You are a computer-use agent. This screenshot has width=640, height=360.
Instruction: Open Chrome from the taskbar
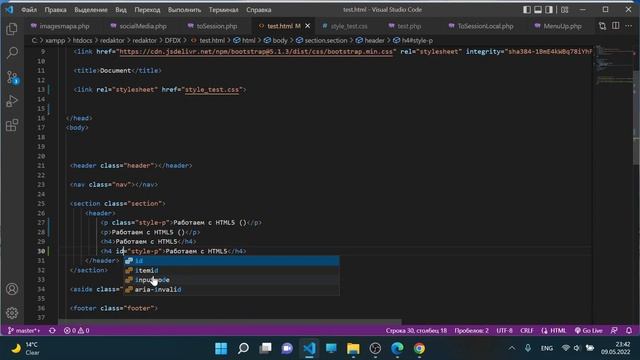(419, 348)
